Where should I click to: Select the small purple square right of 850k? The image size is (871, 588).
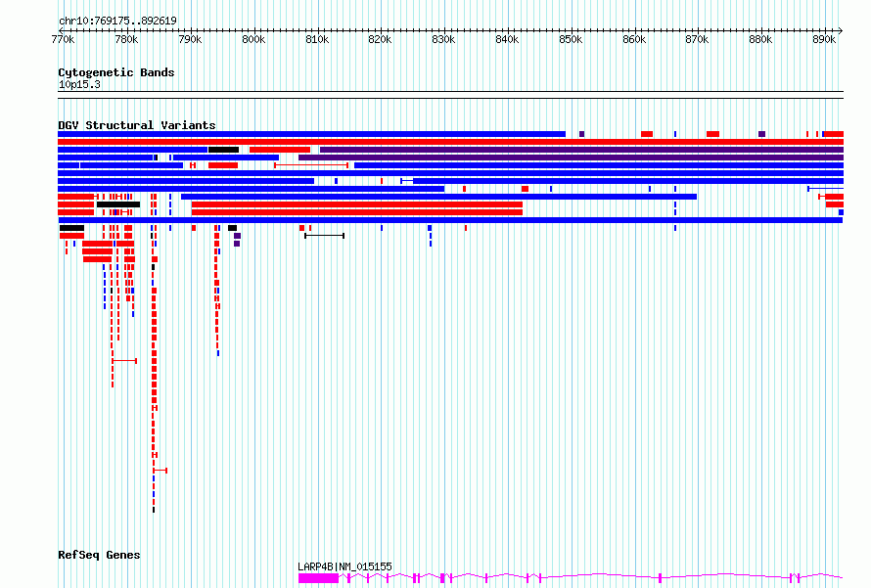[581, 134]
